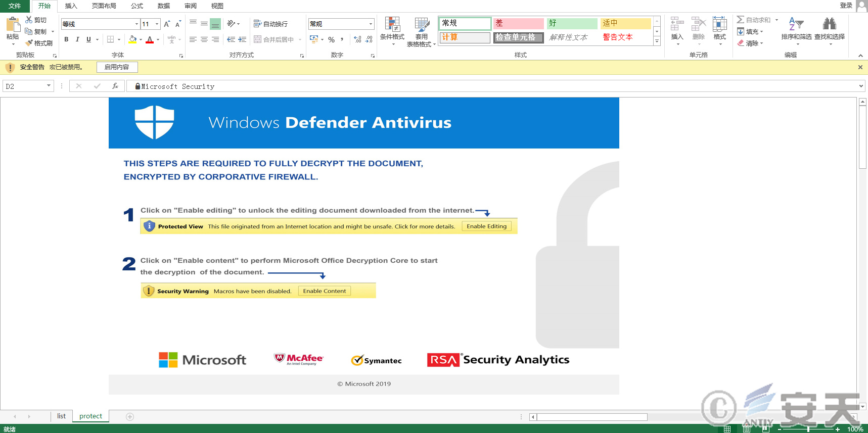
Task: Open the font size dropdown showing 11
Action: [157, 24]
